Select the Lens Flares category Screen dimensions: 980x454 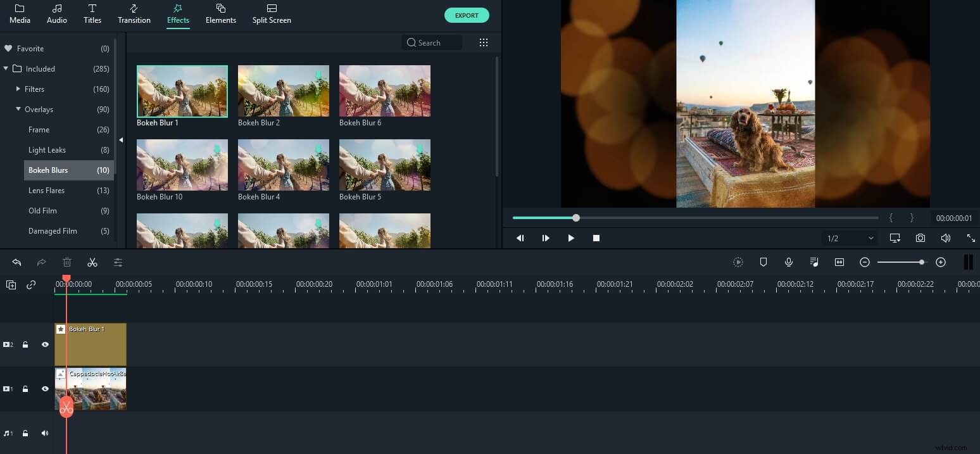pyautogui.click(x=47, y=190)
